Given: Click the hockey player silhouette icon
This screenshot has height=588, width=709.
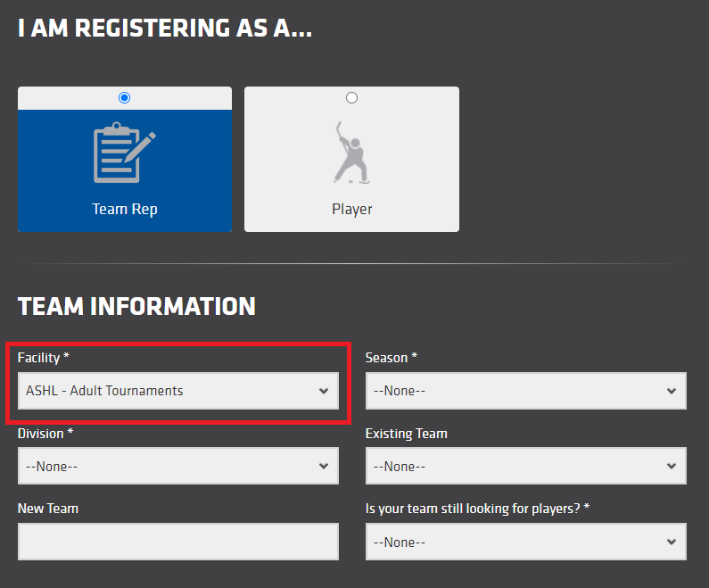Looking at the screenshot, I should (351, 153).
